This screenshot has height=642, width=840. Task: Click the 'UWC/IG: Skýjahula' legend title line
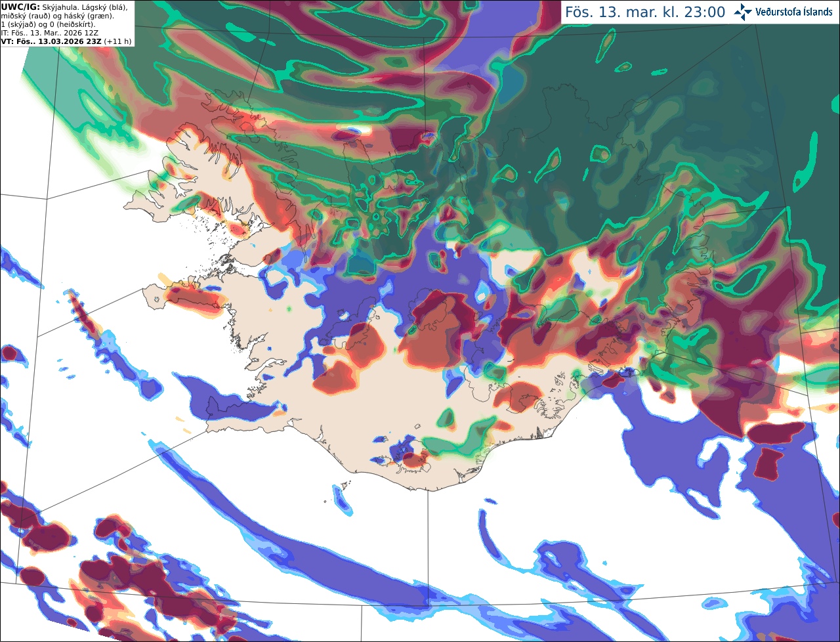(64, 7)
